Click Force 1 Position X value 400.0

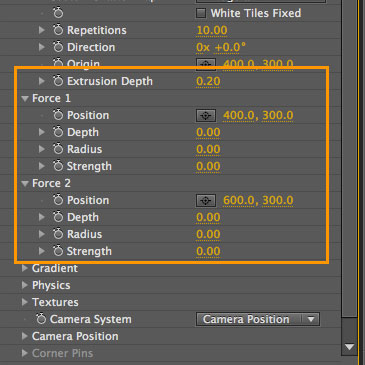pos(239,115)
